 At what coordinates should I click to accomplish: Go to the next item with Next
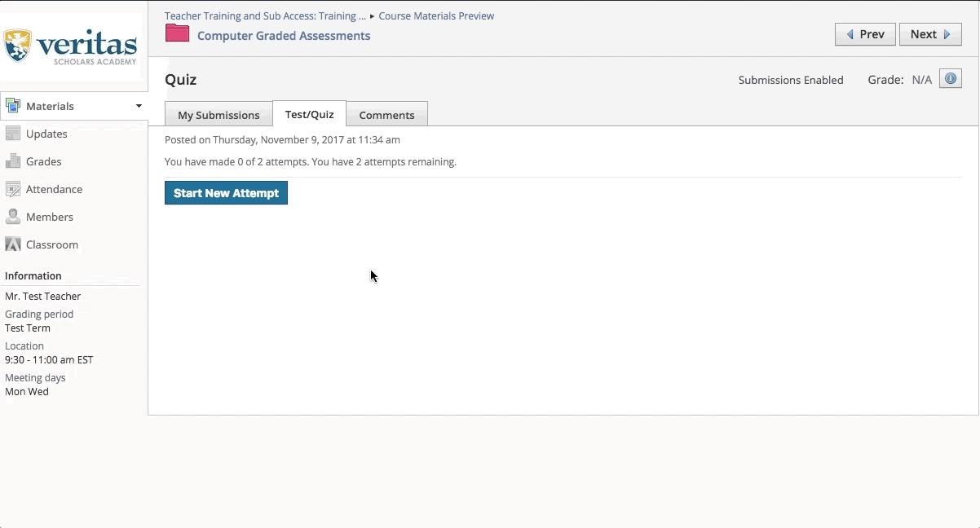click(930, 34)
